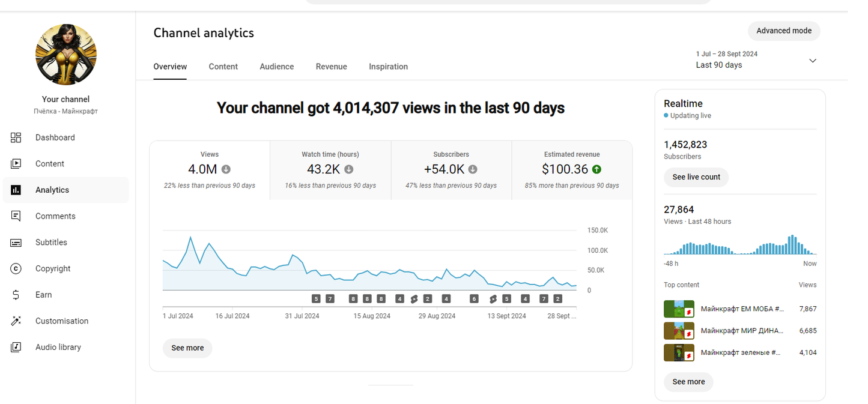
Task: Select the Subscribers metric card
Action: (x=451, y=170)
